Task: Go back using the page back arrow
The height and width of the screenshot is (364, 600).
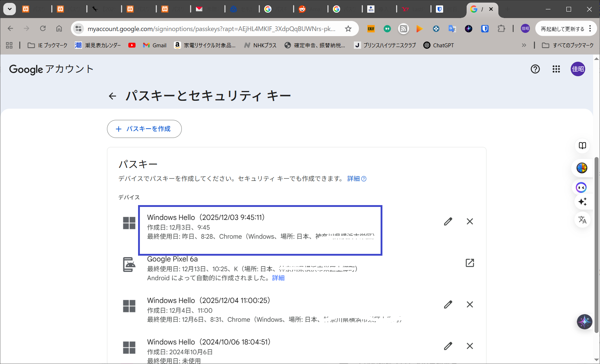Action: pos(112,96)
